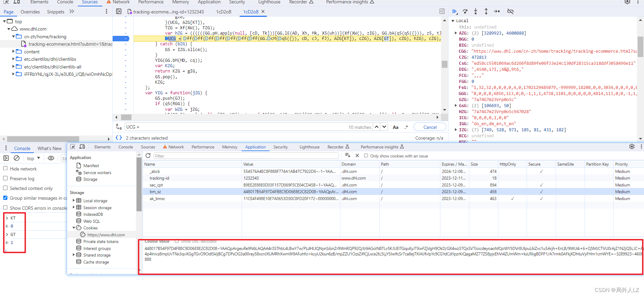Show the console sidebar icon
The width and height of the screenshot is (644, 296).
point(6,158)
